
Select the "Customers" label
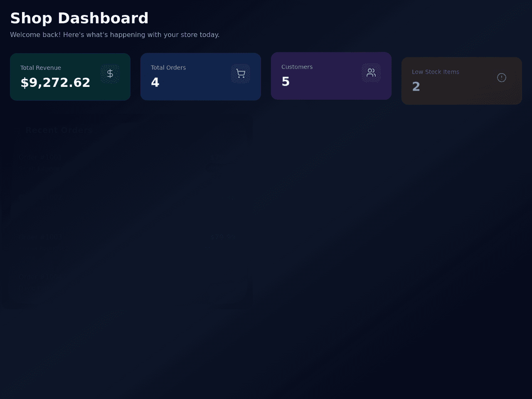(297, 67)
